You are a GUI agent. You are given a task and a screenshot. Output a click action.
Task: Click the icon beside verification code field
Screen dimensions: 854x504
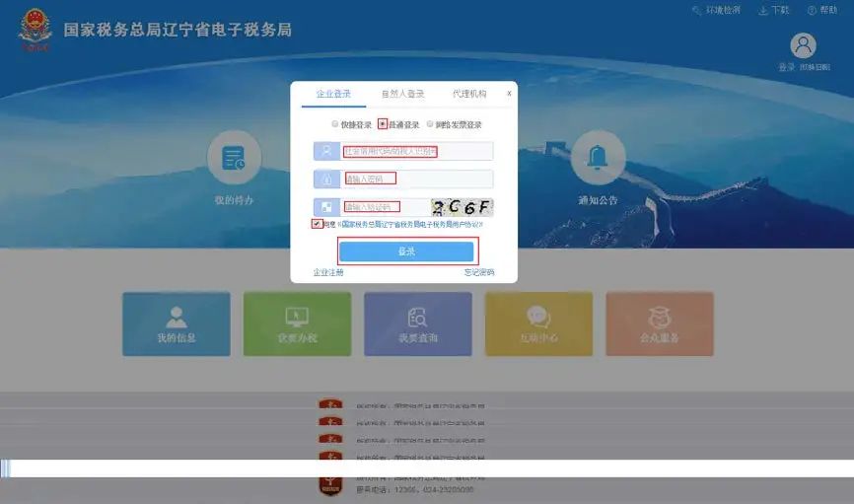click(326, 207)
